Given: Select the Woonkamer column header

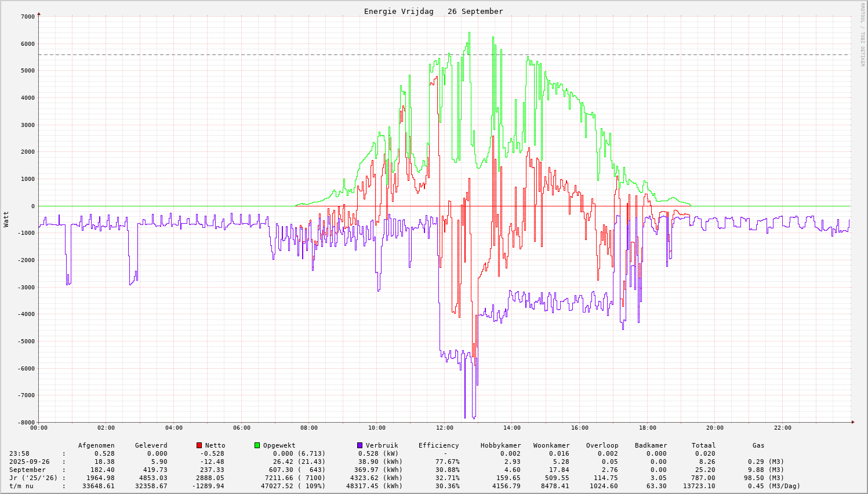Looking at the screenshot, I should pyautogui.click(x=551, y=445).
